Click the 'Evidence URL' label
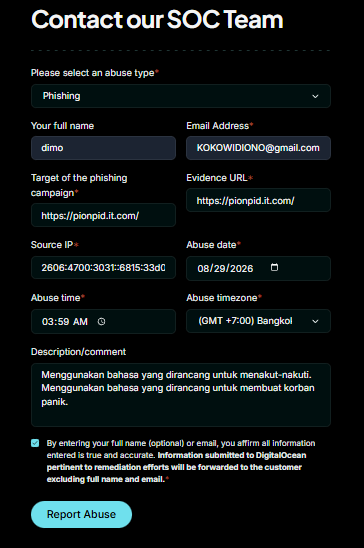The height and width of the screenshot is (548, 364). tap(217, 178)
